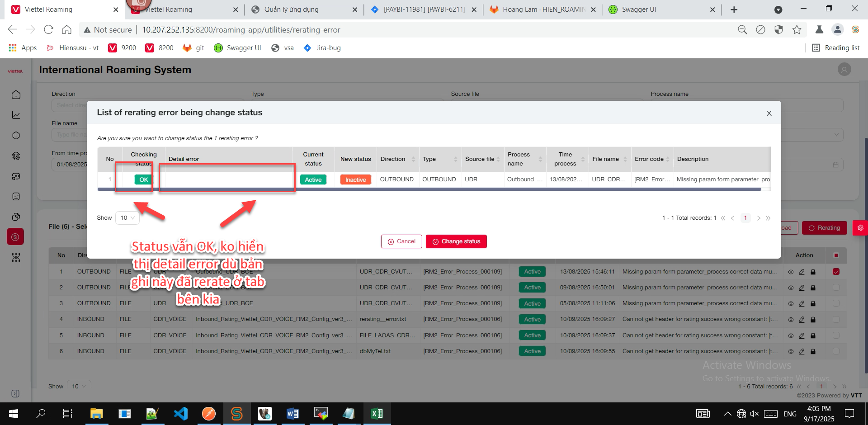Viewport: 868px width, 425px height.
Task: Open Microsoft Word from the taskbar
Action: [292, 414]
